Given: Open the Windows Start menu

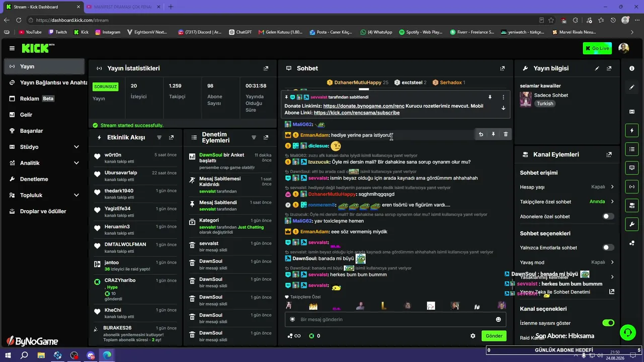Looking at the screenshot, I should [x=8, y=355].
